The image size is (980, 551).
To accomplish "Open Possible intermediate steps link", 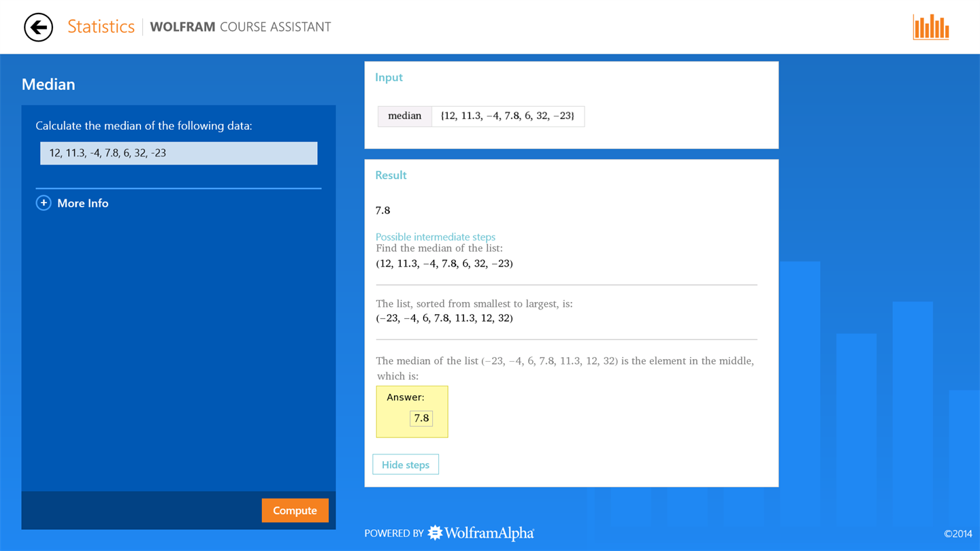I will click(436, 237).
